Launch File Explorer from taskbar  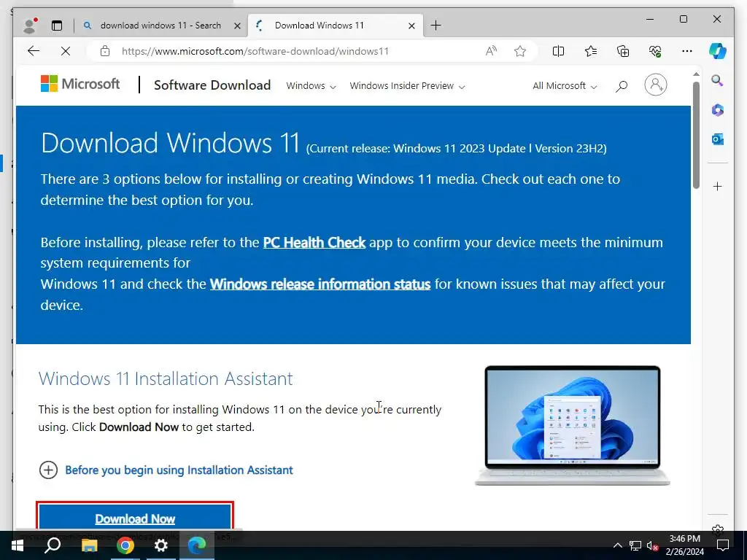click(x=89, y=545)
